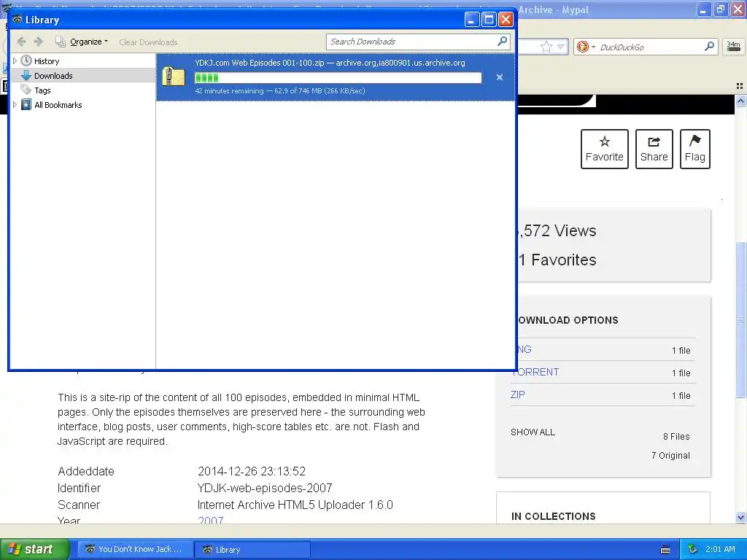747x560 pixels.
Task: Switch to Library taskbar window
Action: coord(252,550)
